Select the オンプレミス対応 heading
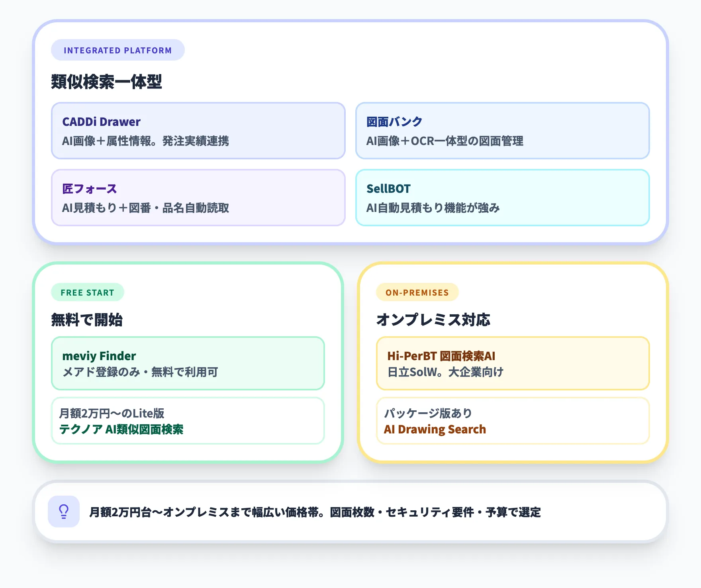This screenshot has height=588, width=701. [x=433, y=319]
